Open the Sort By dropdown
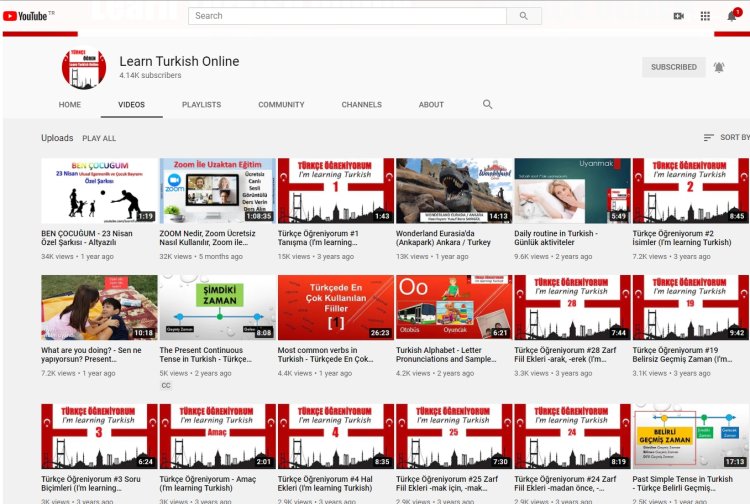 726,137
